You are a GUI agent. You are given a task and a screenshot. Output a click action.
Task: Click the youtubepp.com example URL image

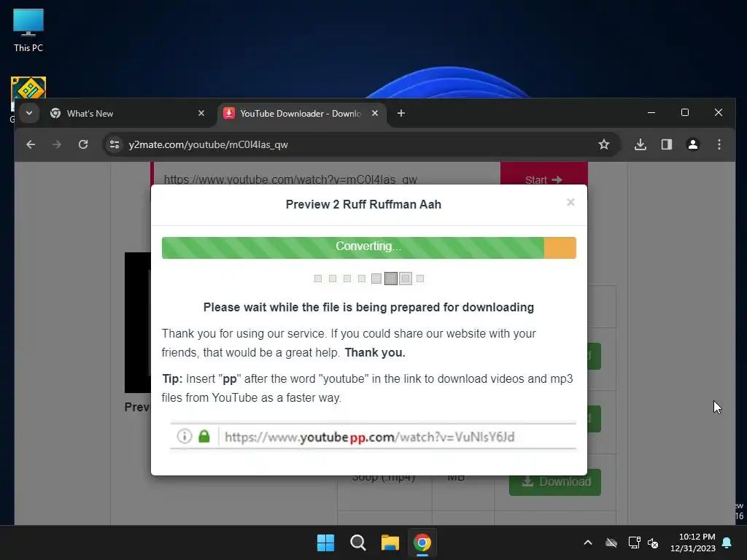pyautogui.click(x=373, y=436)
